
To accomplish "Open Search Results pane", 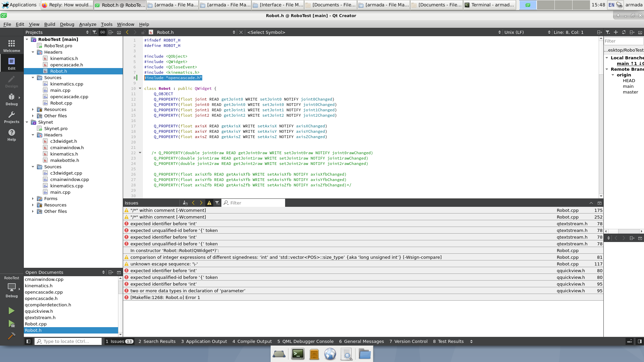I will coord(157,341).
